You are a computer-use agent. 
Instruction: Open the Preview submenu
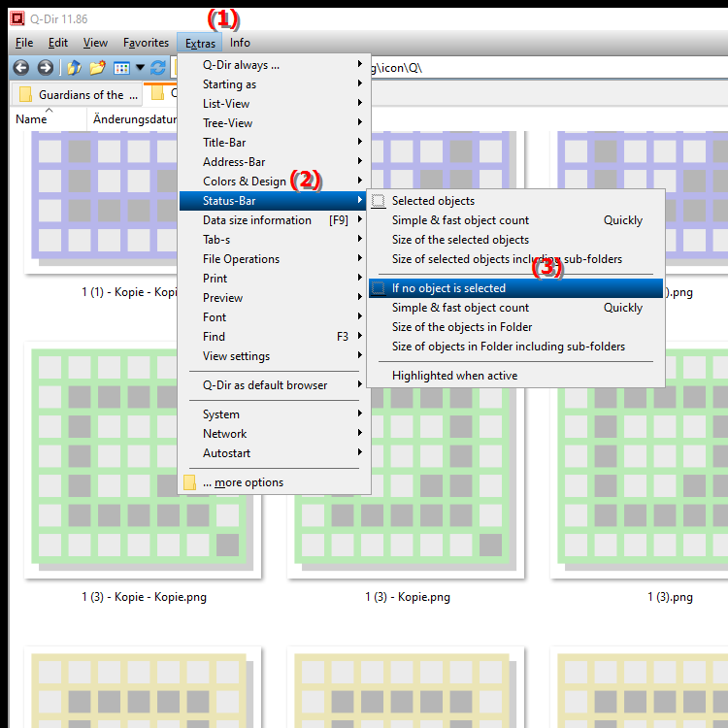274,298
